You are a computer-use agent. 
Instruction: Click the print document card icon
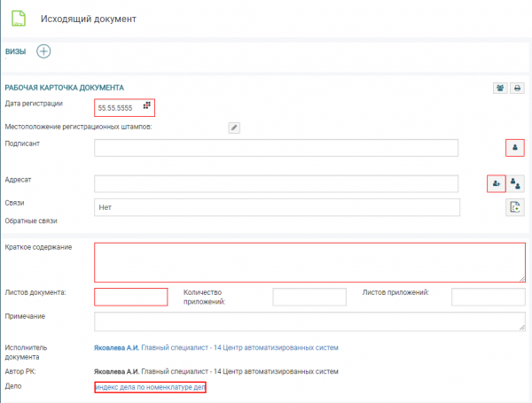click(x=517, y=88)
